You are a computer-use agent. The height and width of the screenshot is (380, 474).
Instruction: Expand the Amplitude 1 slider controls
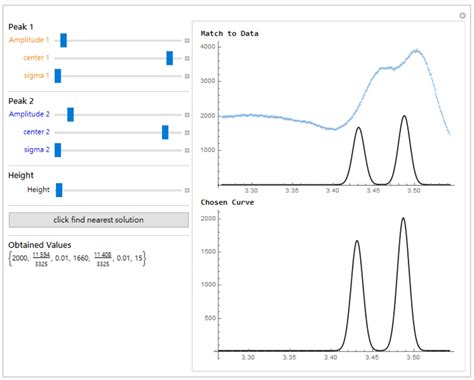[x=187, y=41]
